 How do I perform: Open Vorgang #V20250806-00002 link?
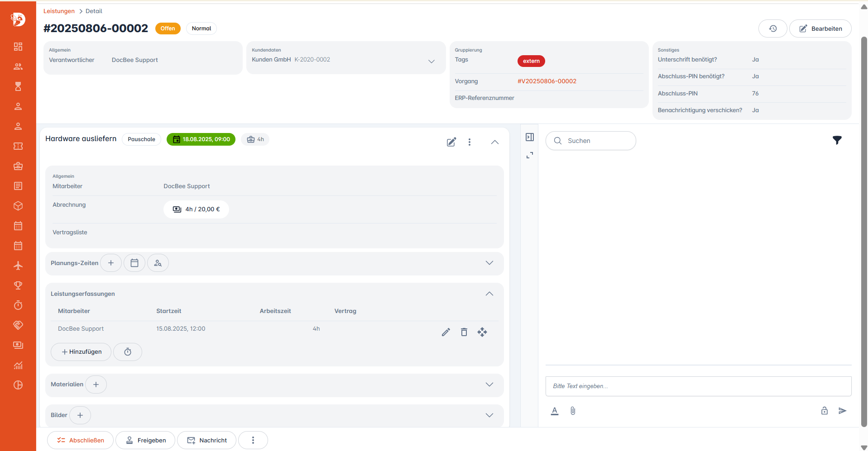(547, 81)
